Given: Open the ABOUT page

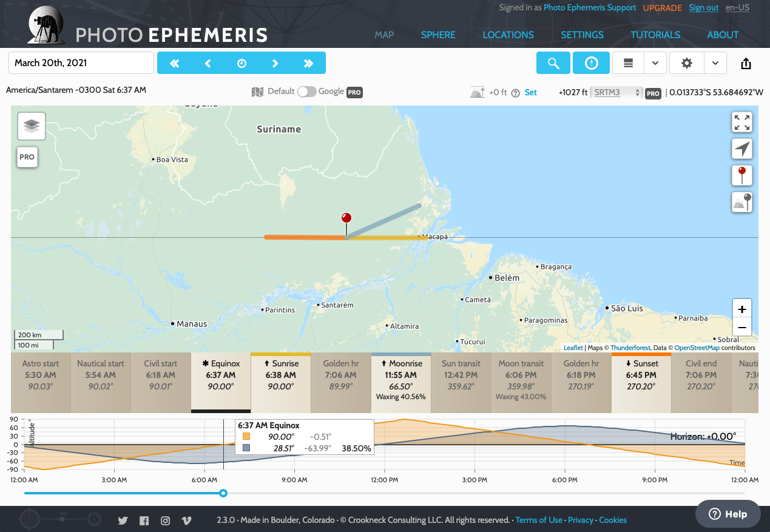Looking at the screenshot, I should point(723,35).
